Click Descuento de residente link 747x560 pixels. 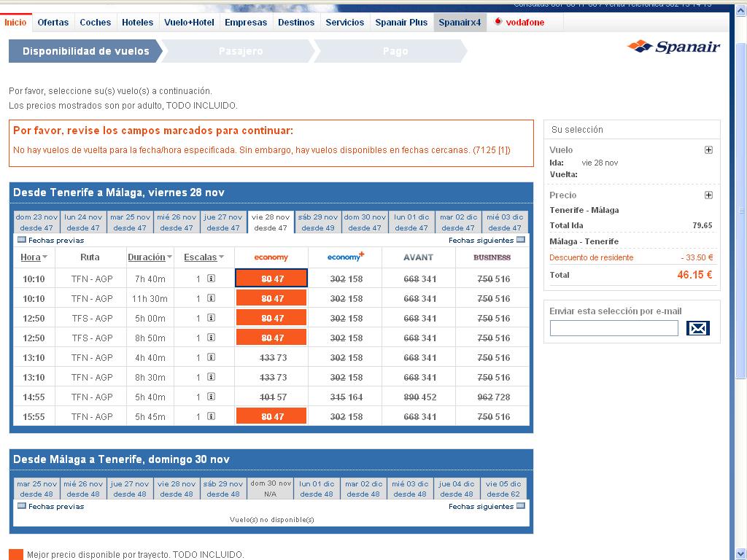point(591,257)
